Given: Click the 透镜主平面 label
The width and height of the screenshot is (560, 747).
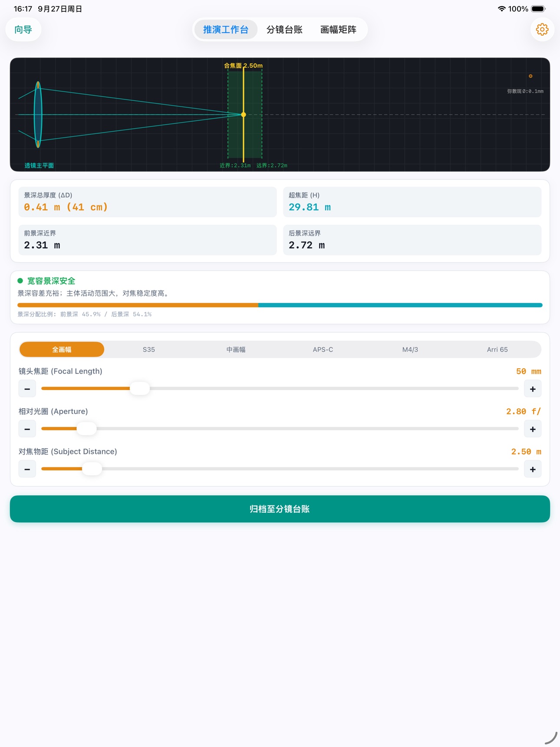Looking at the screenshot, I should pyautogui.click(x=39, y=165).
